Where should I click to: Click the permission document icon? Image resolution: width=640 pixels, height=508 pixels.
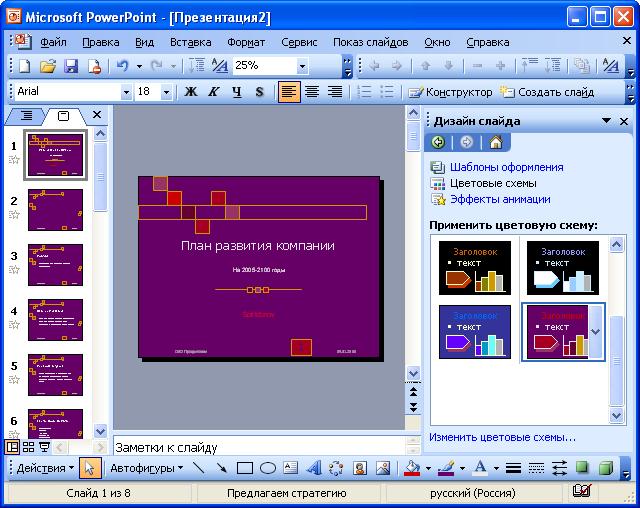pos(95,66)
